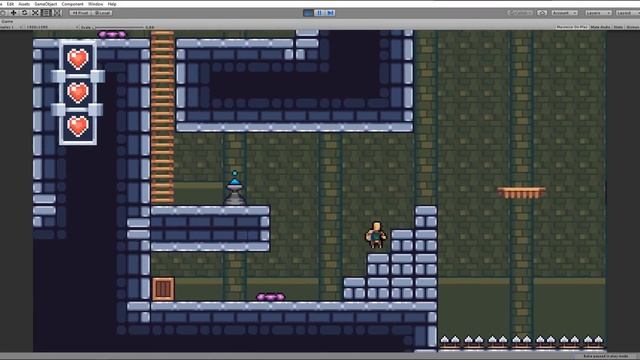Stop play mode with the Play button
640x360 pixels.
[308, 13]
